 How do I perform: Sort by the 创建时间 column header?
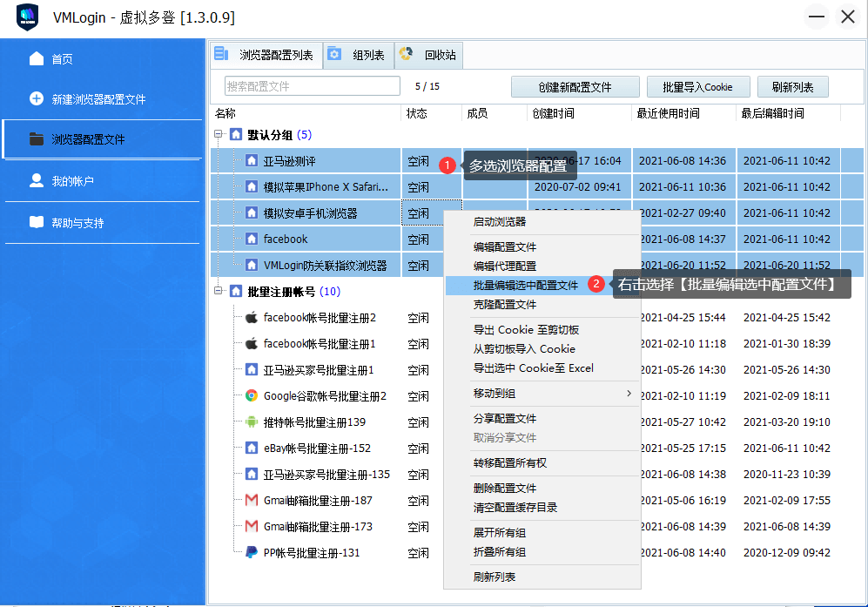(x=578, y=113)
